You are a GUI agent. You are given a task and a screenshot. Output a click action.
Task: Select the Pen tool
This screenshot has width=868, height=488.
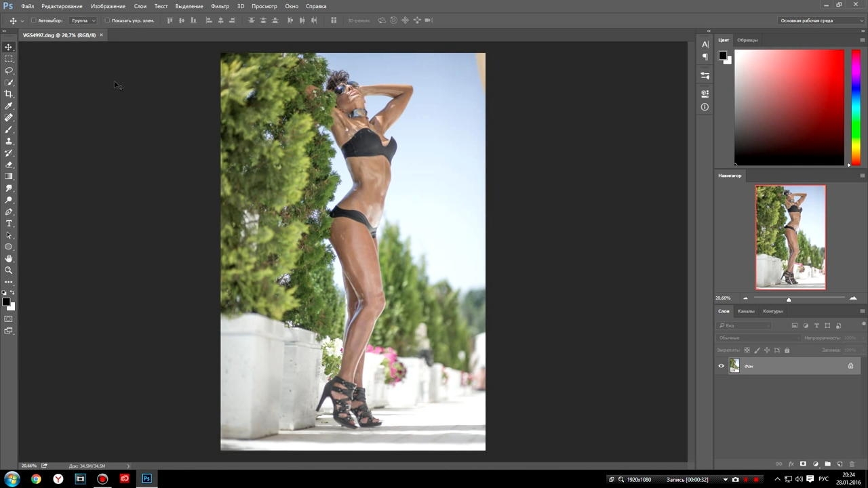[x=9, y=211]
